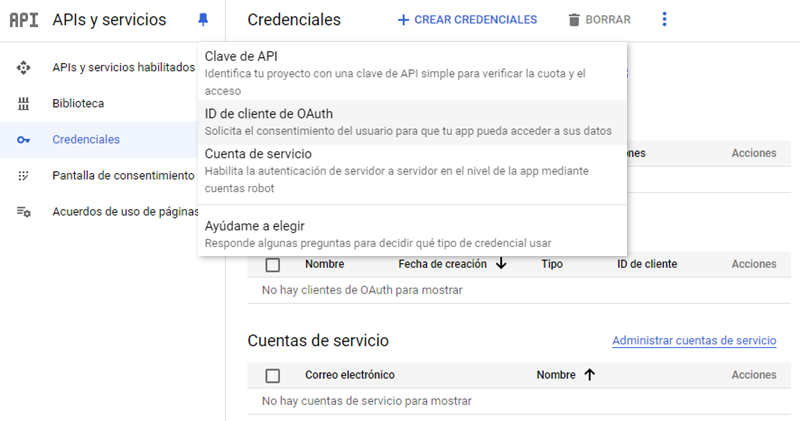This screenshot has height=421, width=800.
Task: Choose ID de cliente de OAuth option
Action: [412, 122]
